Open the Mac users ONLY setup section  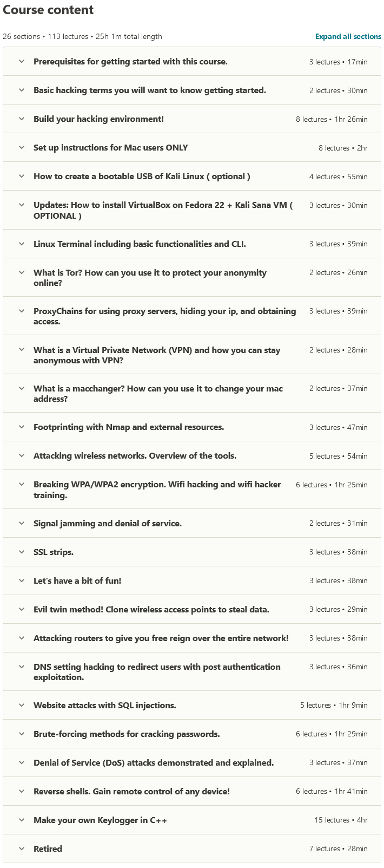111,147
